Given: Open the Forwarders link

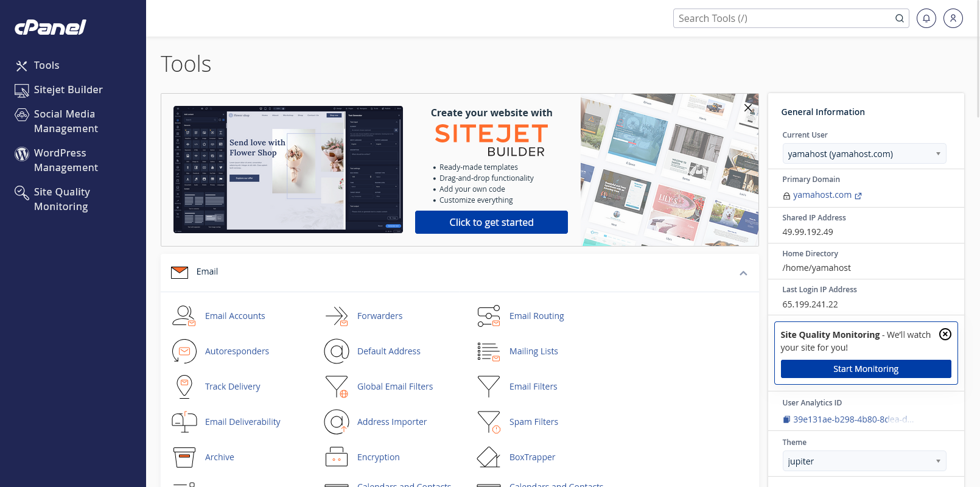Looking at the screenshot, I should pyautogui.click(x=380, y=316).
